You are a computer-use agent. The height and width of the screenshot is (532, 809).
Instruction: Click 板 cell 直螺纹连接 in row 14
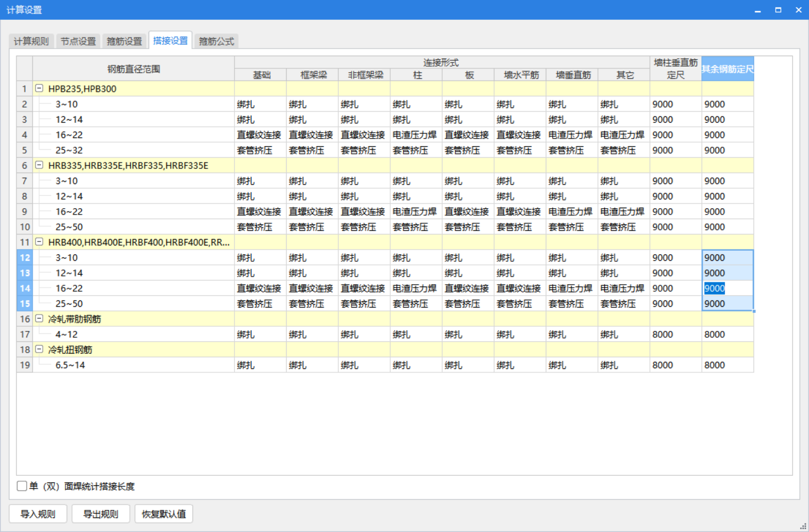(468, 288)
